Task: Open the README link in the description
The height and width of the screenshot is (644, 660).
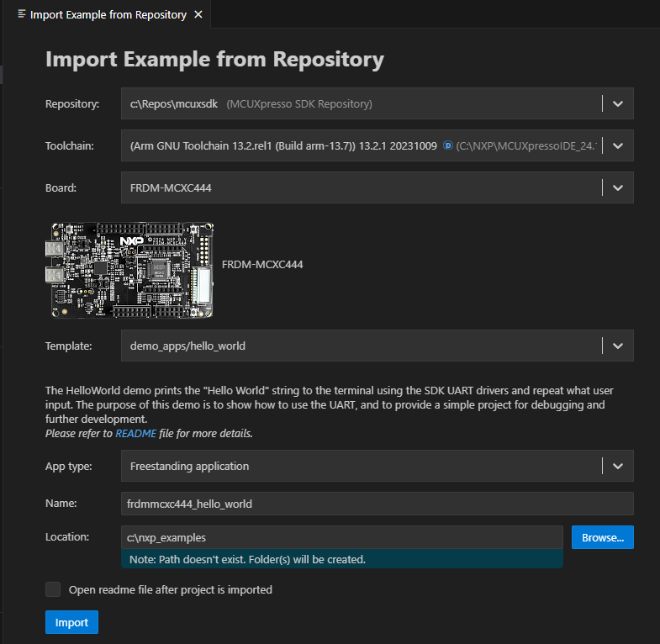Action: coord(135,434)
